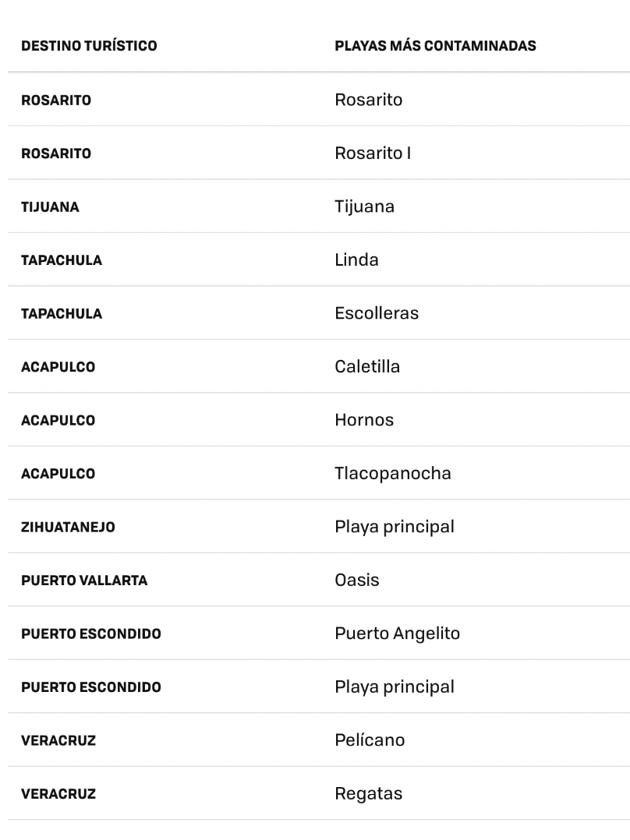Screen dimensions: 630x840
Task: Click VERACRUZ destination beside Regatas
Action: pyautogui.click(x=58, y=794)
